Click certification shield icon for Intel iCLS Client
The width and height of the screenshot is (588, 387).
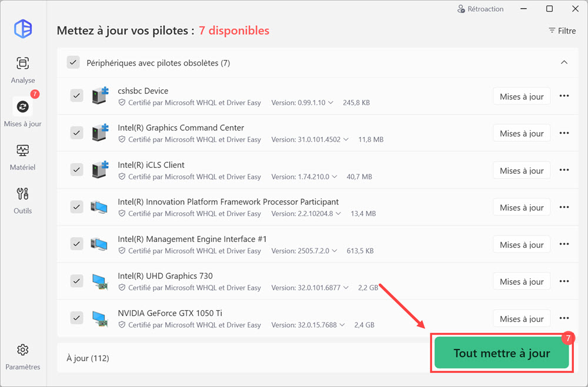click(122, 176)
